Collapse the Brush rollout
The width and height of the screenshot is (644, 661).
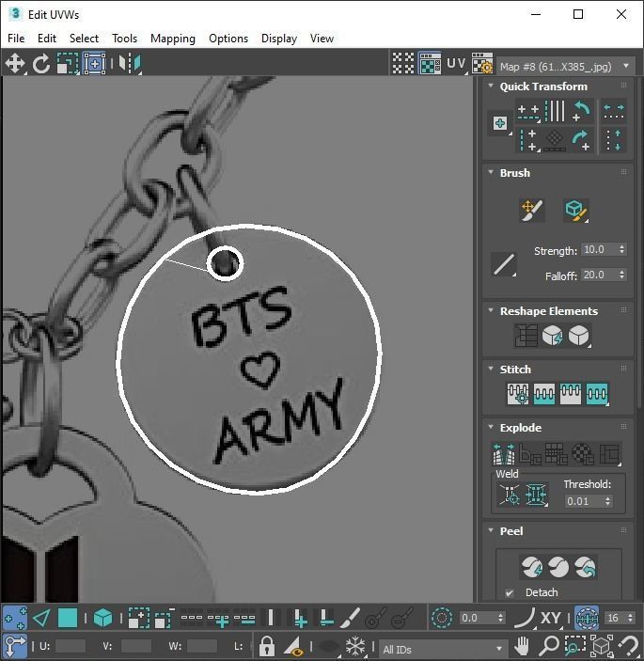click(x=491, y=172)
